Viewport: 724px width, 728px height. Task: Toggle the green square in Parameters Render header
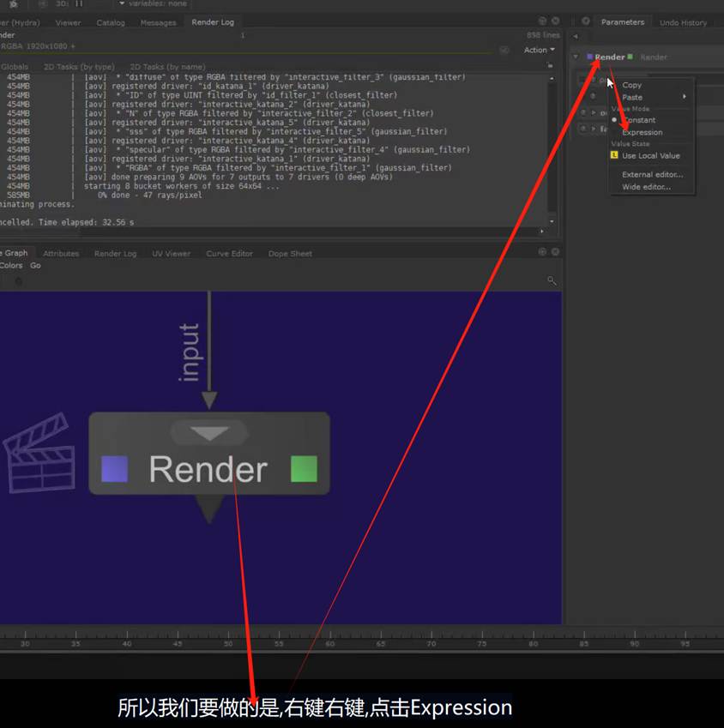click(630, 57)
